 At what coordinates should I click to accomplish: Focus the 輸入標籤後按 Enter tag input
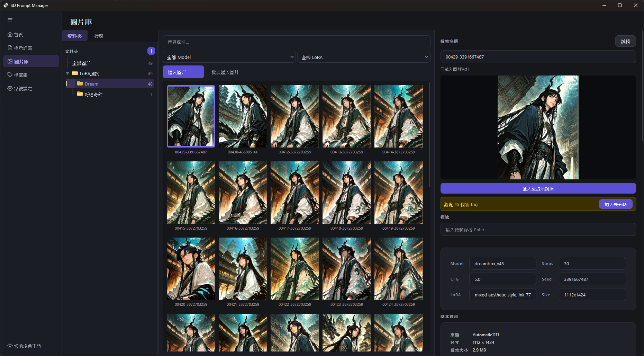tap(538, 230)
